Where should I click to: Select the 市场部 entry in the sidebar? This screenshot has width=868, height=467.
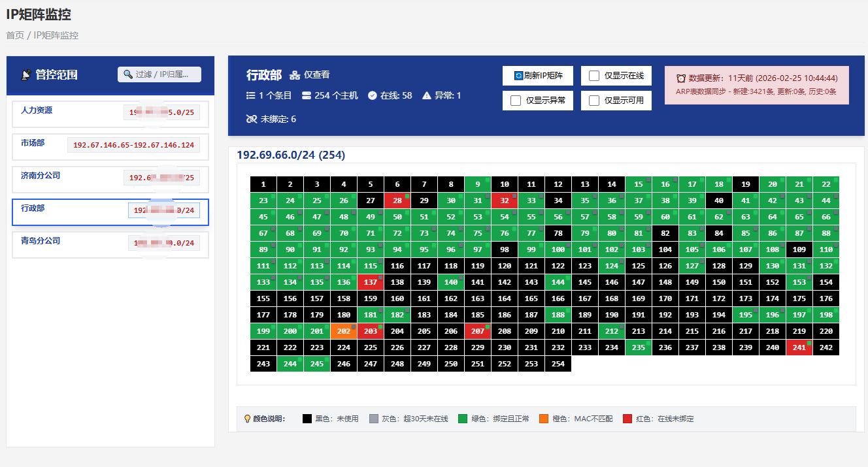click(34, 142)
